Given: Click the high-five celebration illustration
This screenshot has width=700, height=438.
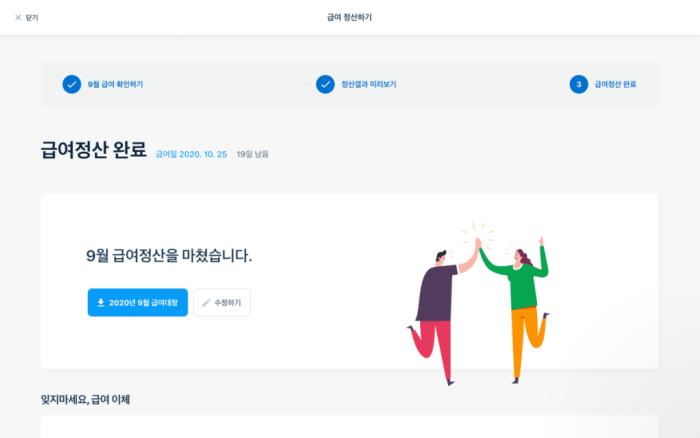Looking at the screenshot, I should [x=478, y=304].
